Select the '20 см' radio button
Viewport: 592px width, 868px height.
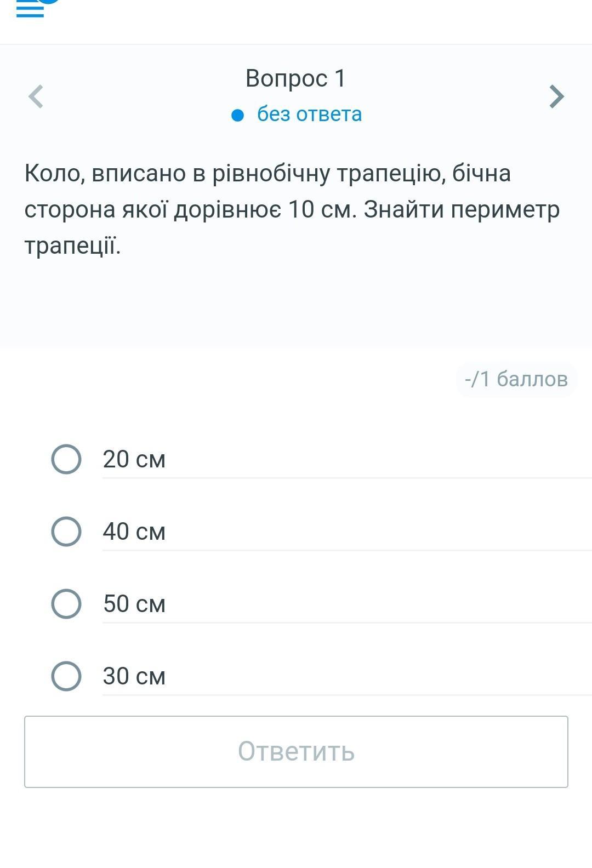tap(66, 459)
